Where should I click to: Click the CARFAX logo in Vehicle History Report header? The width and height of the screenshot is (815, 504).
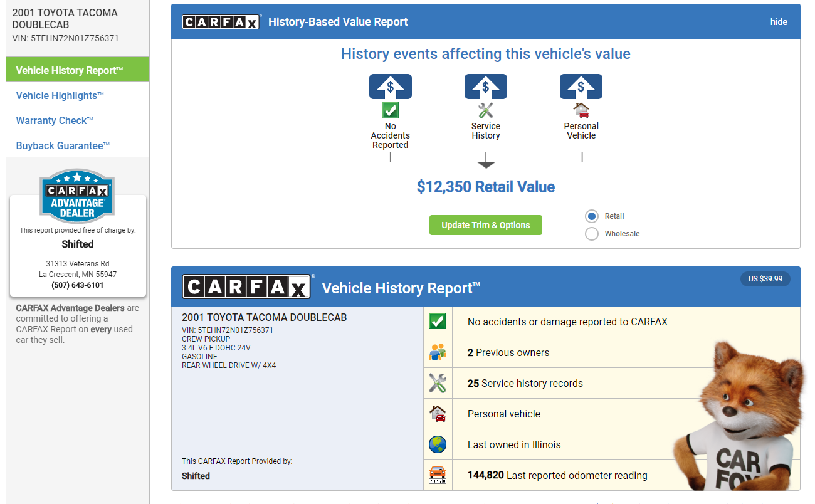click(246, 286)
